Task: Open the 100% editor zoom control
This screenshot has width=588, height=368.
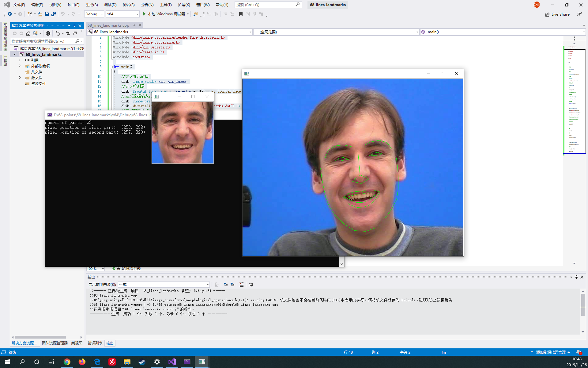Action: tap(95, 268)
